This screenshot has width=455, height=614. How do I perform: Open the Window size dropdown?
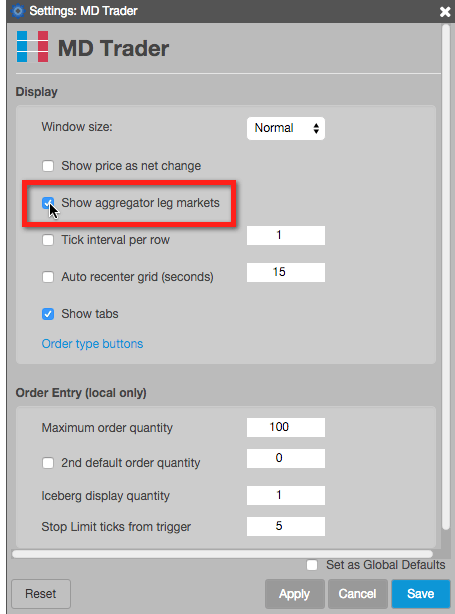pos(286,128)
